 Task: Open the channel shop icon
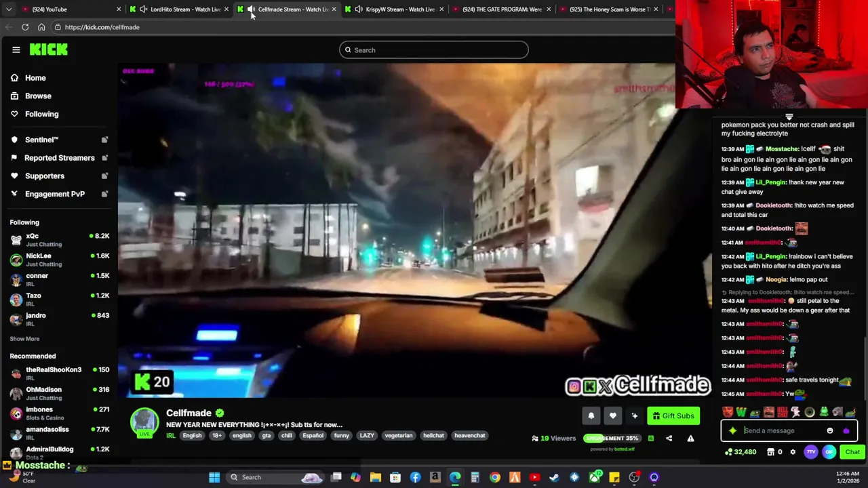coord(771,452)
